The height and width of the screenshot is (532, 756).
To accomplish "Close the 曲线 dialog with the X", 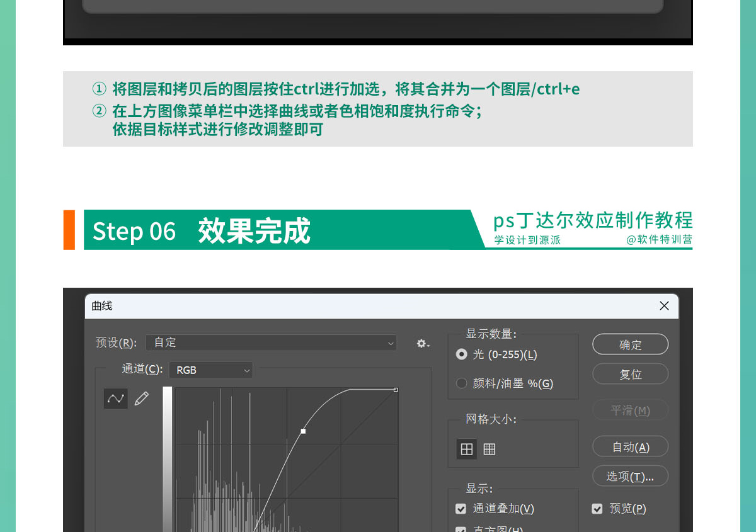I will coord(664,306).
